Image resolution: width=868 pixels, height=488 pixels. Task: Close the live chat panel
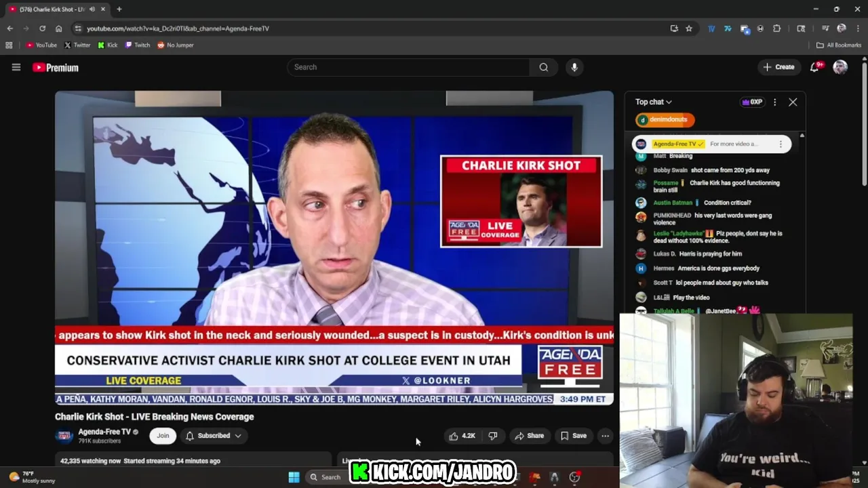(x=793, y=102)
